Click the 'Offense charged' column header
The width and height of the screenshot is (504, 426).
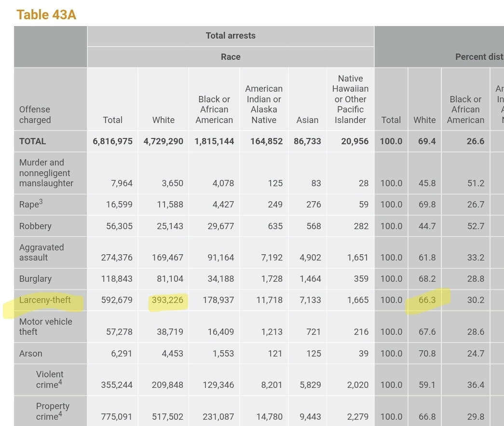[x=35, y=114]
